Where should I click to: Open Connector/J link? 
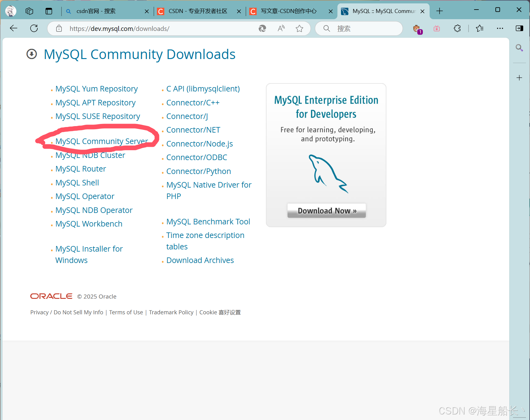point(187,116)
